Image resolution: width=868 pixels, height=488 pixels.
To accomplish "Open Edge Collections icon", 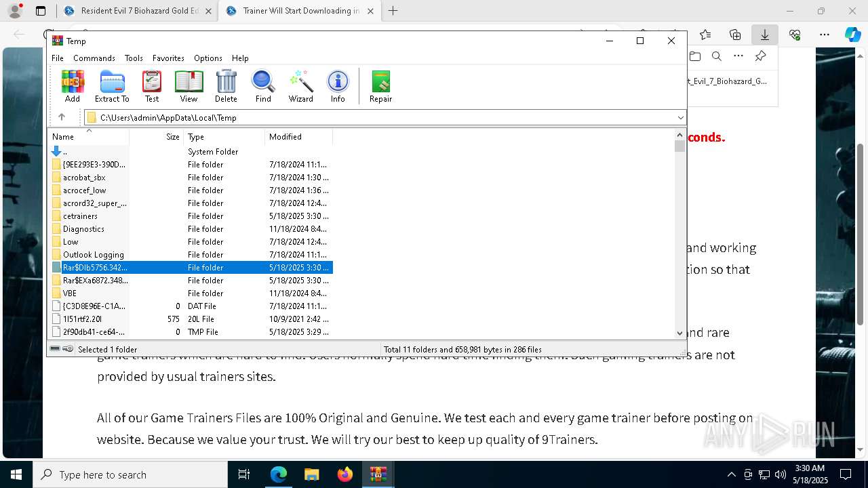I will coord(735,35).
